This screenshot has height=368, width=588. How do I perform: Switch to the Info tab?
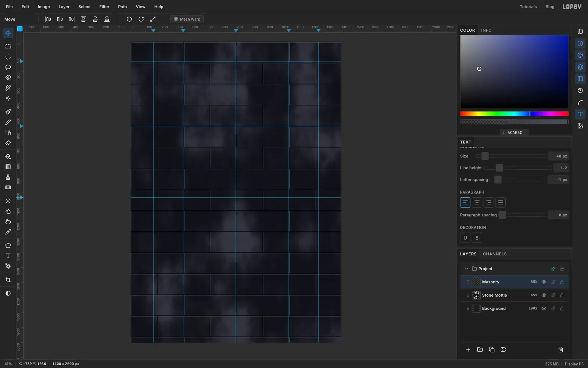click(x=486, y=30)
